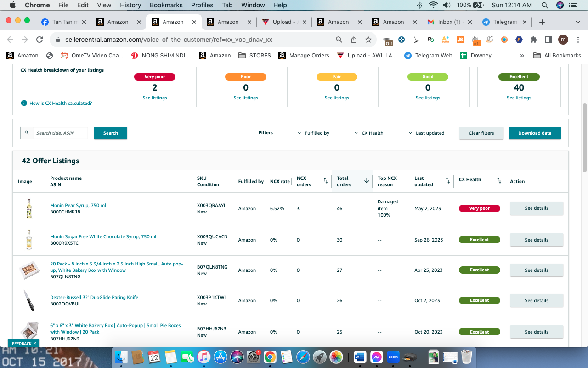Expand the Last updated filter
The width and height of the screenshot is (588, 368).
(x=427, y=133)
